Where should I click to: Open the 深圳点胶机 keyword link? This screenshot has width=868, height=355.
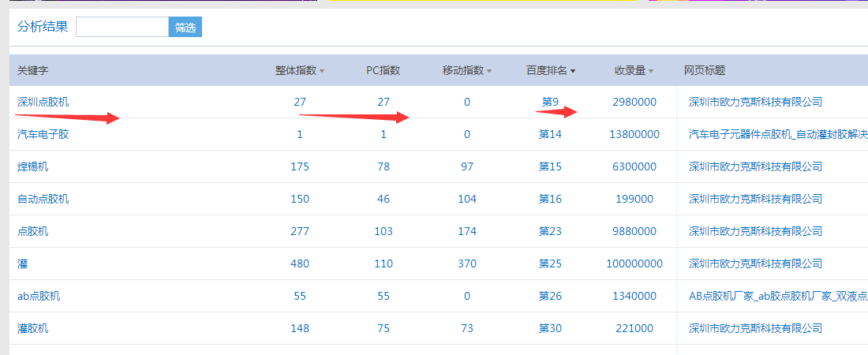click(x=43, y=102)
